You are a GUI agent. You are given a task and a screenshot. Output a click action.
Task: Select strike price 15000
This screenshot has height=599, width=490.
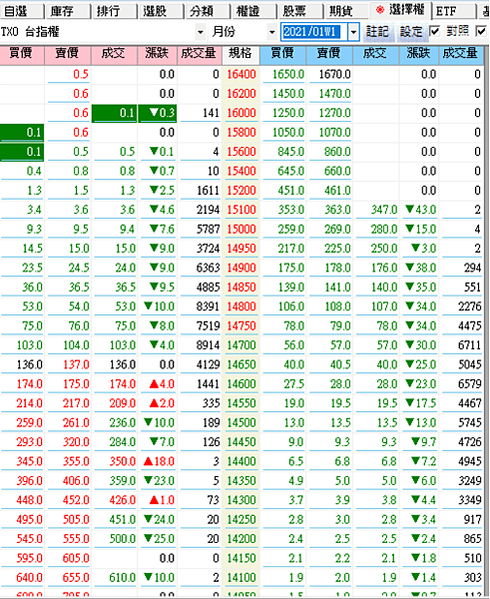pyautogui.click(x=241, y=229)
